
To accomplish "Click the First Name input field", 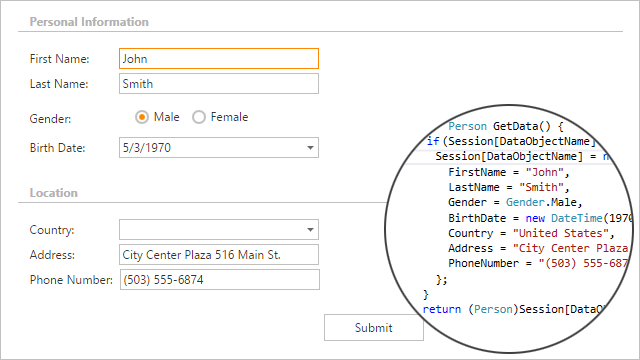I will tap(219, 59).
